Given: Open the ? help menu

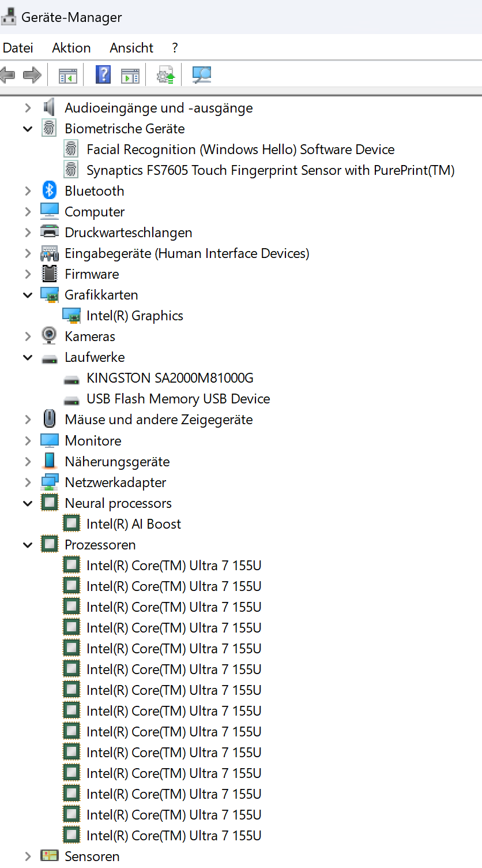Looking at the screenshot, I should point(175,47).
